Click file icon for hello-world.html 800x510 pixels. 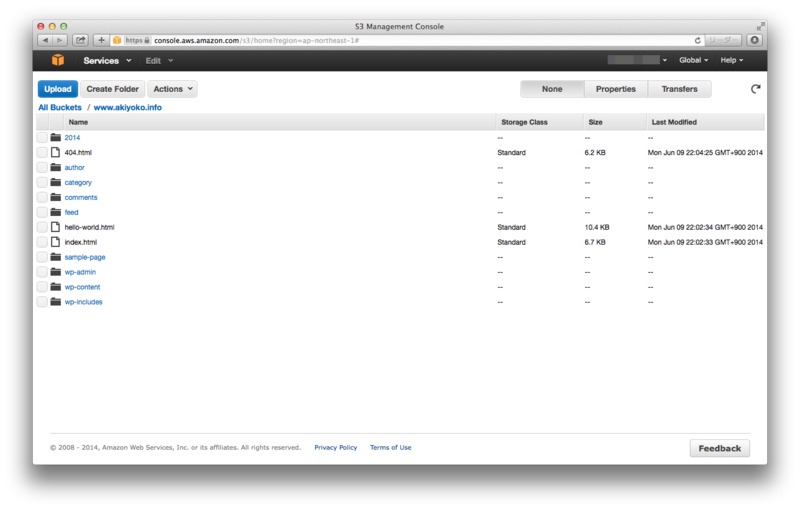[x=55, y=227]
